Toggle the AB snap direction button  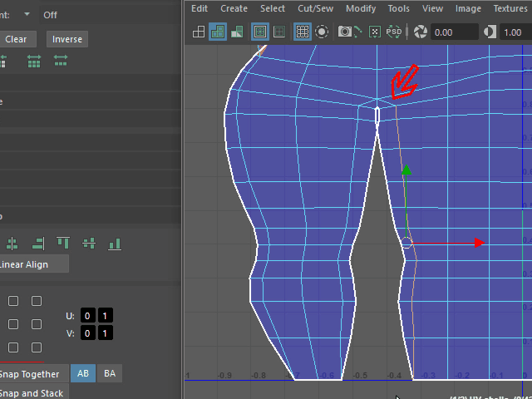tap(83, 374)
